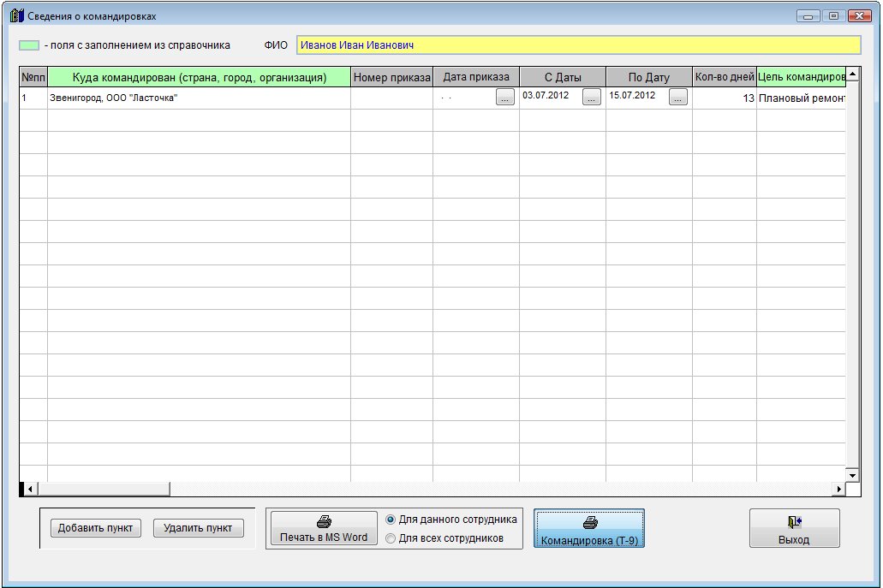The width and height of the screenshot is (883, 588).
Task: Print report via Печать в MS Word
Action: pyautogui.click(x=324, y=528)
